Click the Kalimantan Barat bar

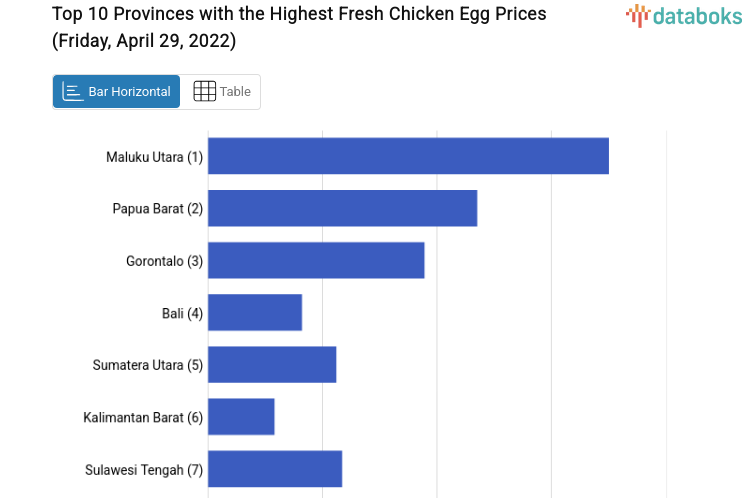pyautogui.click(x=241, y=416)
